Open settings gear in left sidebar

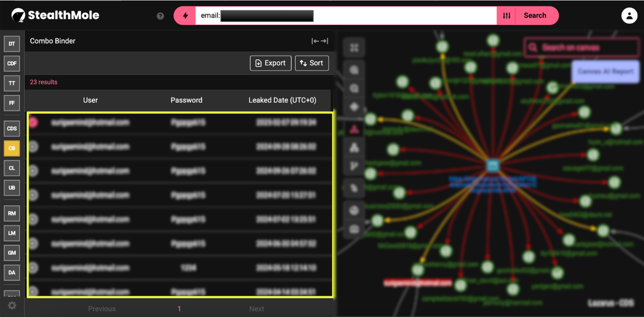(12, 305)
